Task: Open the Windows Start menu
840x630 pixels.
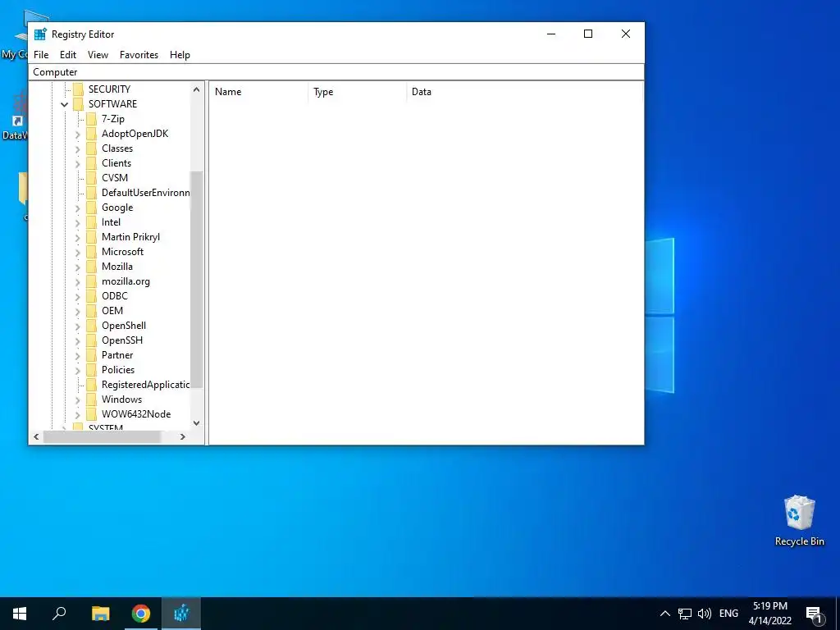Action: pos(20,614)
